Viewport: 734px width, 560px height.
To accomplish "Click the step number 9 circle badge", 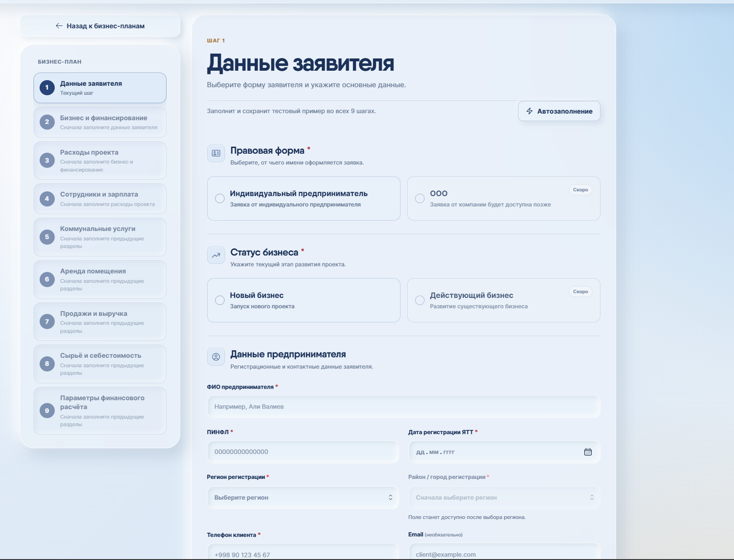I will (47, 411).
